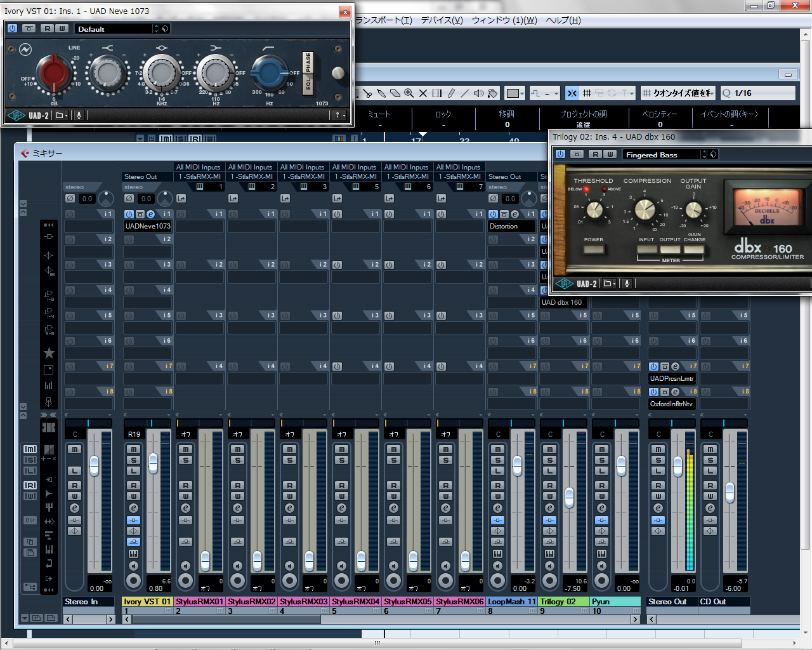Open the help '?' dropdown in Neve 1073 toolbar
The width and height of the screenshot is (812, 650).
pos(339,116)
